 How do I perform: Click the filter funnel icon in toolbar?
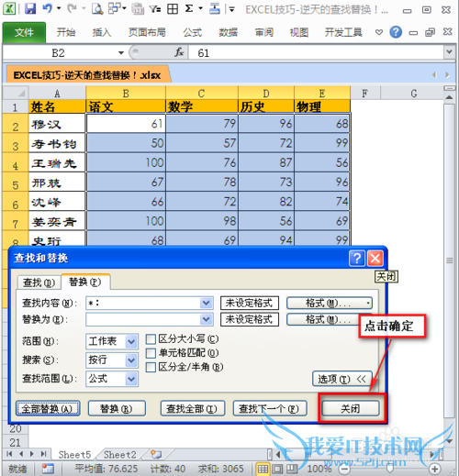point(155,9)
